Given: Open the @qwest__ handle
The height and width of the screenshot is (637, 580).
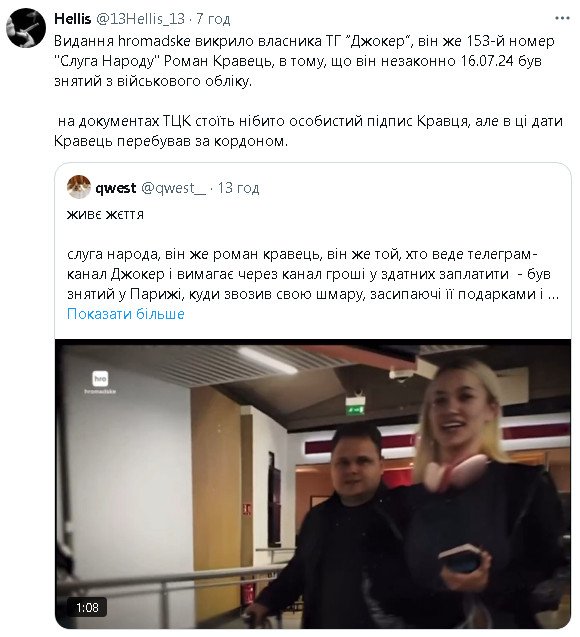Looking at the screenshot, I should point(174,188).
